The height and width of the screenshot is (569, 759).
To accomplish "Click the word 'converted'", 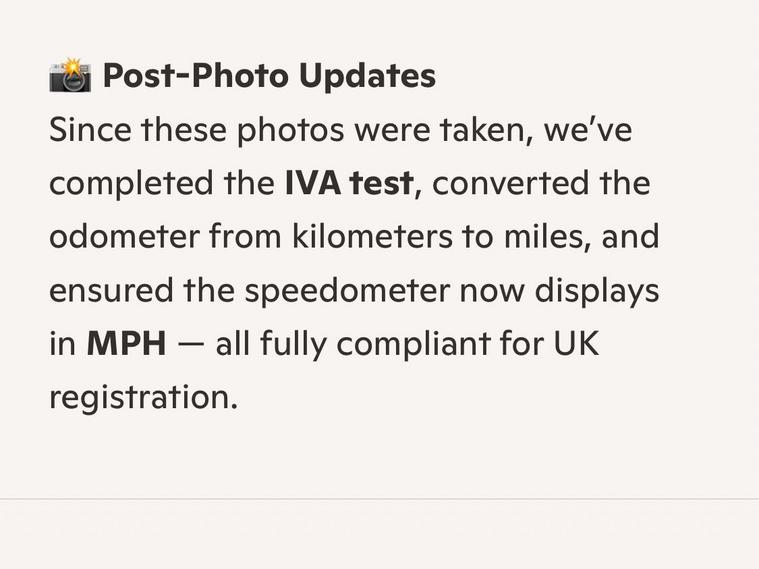I will click(510, 184).
